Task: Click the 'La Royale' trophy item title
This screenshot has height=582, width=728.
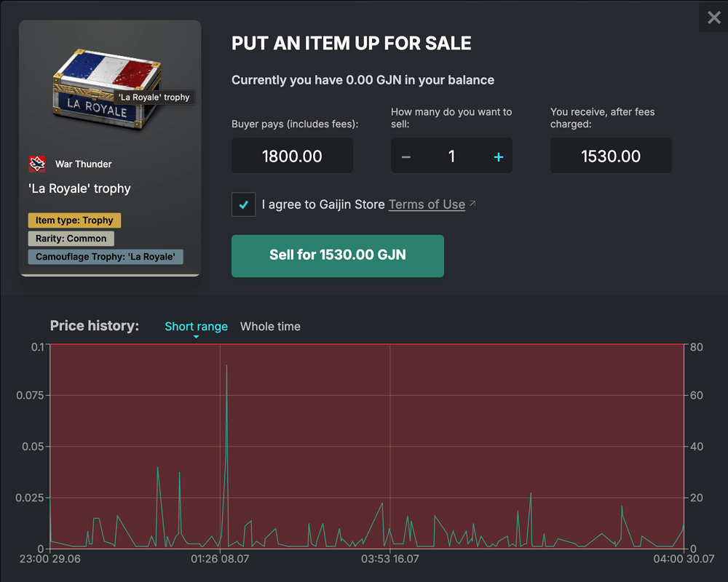Action: coord(79,188)
